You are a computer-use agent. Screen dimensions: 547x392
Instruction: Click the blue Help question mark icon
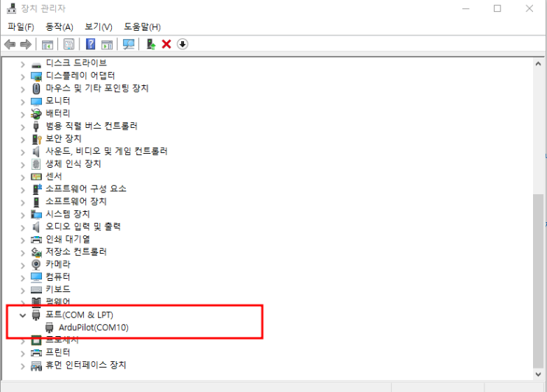coord(91,44)
